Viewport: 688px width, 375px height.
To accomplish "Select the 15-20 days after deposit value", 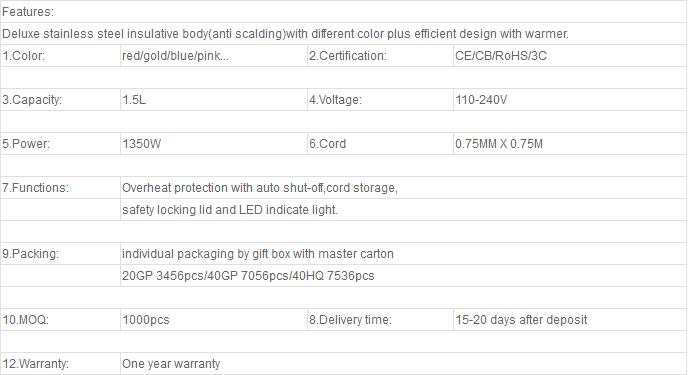I will (521, 320).
